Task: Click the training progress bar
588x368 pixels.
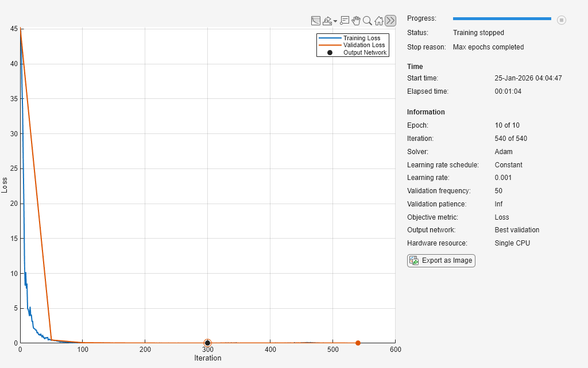Action: click(502, 19)
